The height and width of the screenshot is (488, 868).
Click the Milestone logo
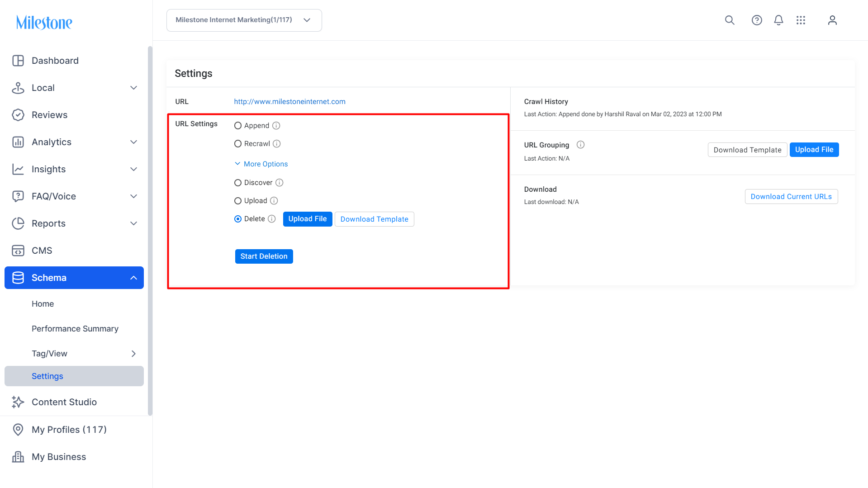pyautogui.click(x=44, y=22)
